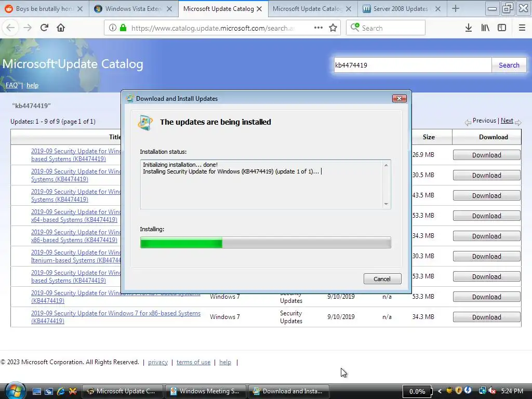Image resolution: width=532 pixels, height=399 pixels.
Task: Switch to Windows Vista Exten tab
Action: point(134,9)
